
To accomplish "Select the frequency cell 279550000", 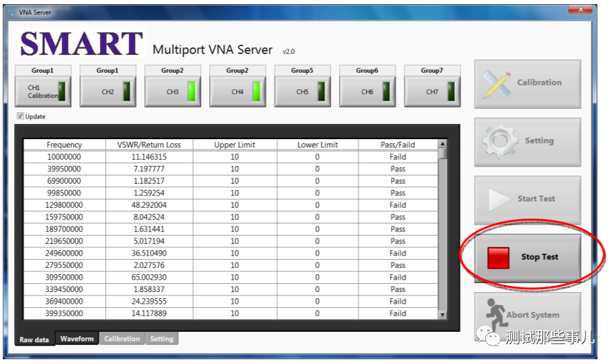I will point(65,265).
